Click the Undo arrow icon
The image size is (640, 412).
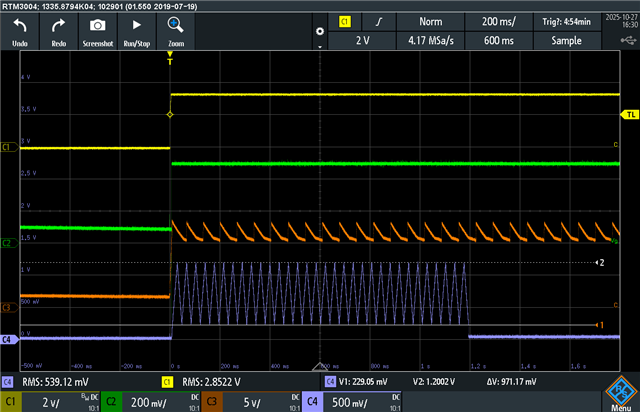20,25
